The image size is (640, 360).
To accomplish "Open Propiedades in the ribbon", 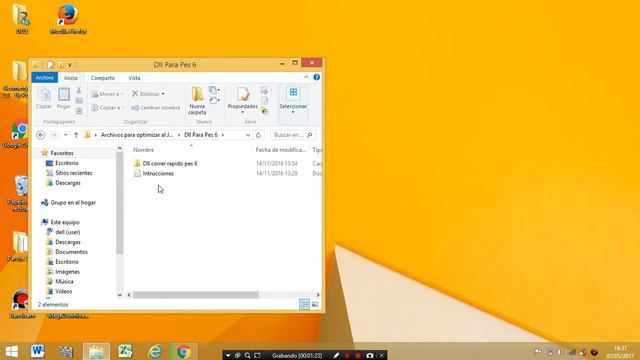I will click(x=242, y=100).
